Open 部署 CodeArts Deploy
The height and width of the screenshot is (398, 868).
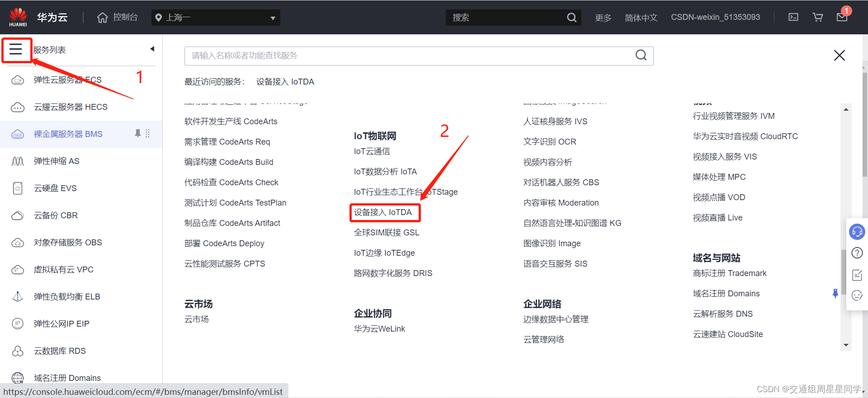click(224, 243)
